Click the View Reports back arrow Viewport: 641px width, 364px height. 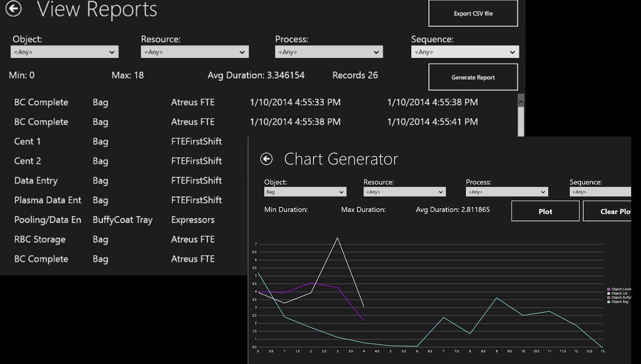(x=14, y=8)
